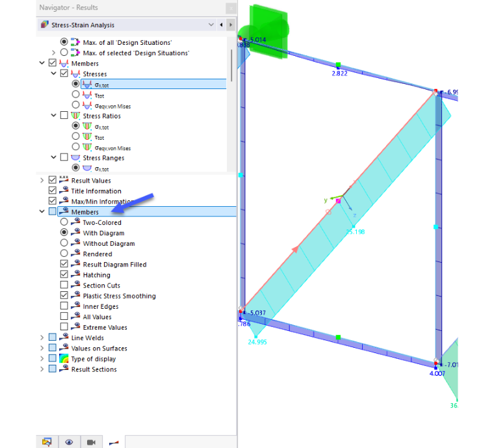Expand Values on Surfaces node
Screen dimensions: 494x448
point(42,348)
